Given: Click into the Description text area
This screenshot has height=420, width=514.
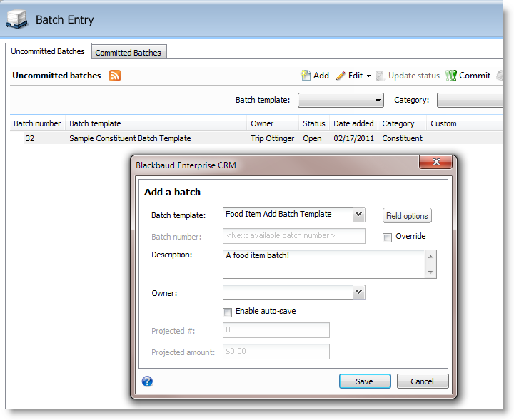Looking at the screenshot, I should pos(324,264).
